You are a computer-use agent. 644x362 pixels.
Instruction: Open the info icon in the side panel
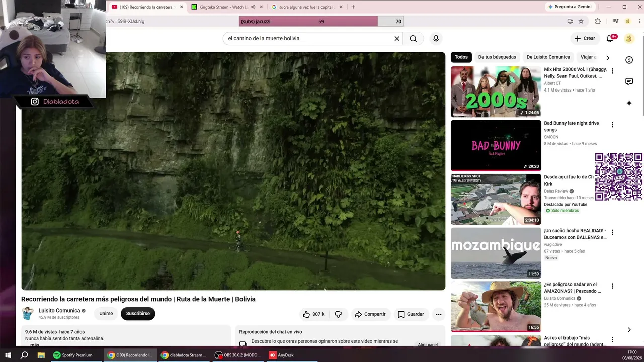coord(629,60)
